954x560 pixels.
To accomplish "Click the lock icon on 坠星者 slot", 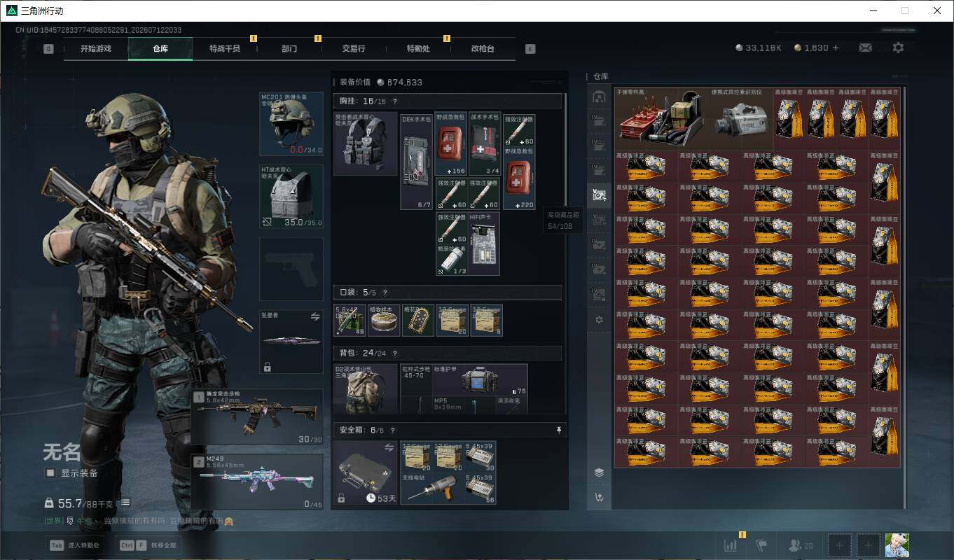I will click(267, 367).
